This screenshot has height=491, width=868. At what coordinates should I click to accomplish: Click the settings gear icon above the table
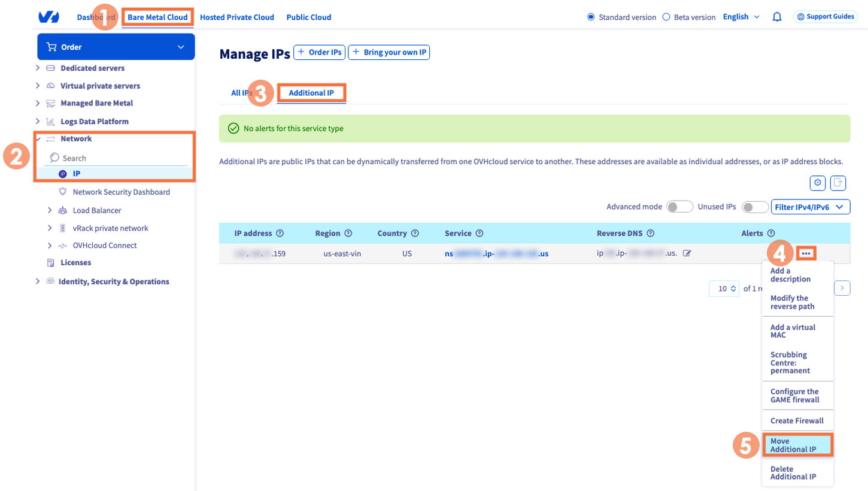click(x=817, y=183)
